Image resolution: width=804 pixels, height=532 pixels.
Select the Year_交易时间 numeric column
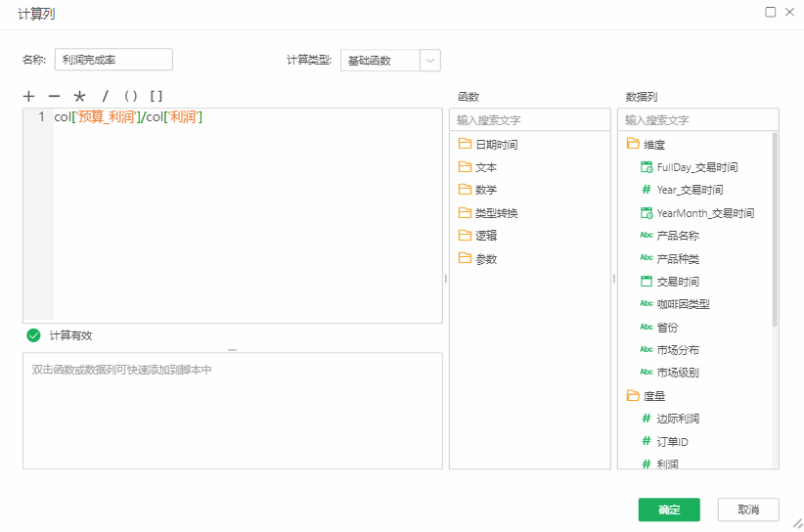point(690,190)
